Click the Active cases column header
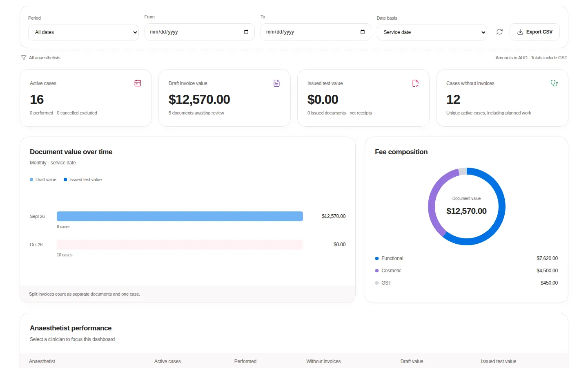Screen dimensions: 588x368 click(x=167, y=361)
